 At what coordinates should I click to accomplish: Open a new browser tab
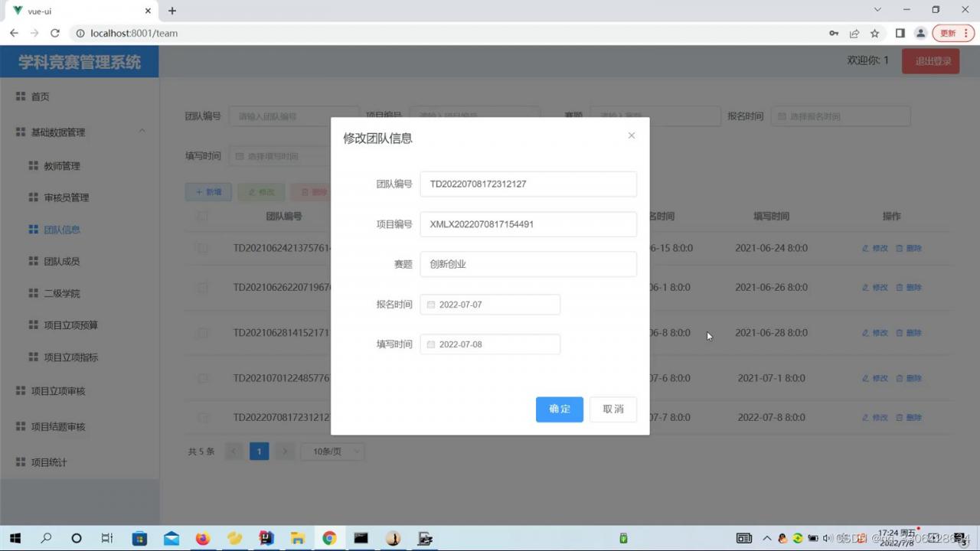point(172,11)
